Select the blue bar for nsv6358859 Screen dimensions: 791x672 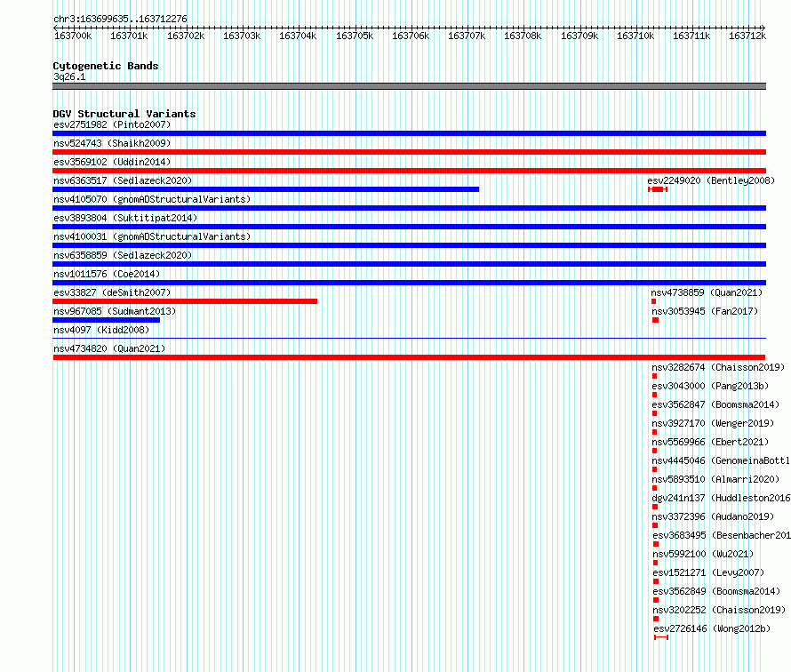tap(409, 264)
